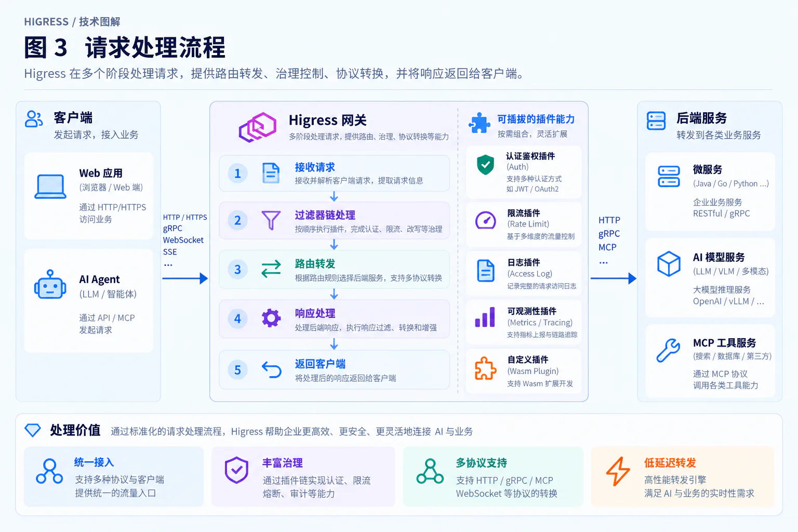This screenshot has width=798, height=532.
Task: Click the AI 模型服务 title text
Action: point(719,257)
